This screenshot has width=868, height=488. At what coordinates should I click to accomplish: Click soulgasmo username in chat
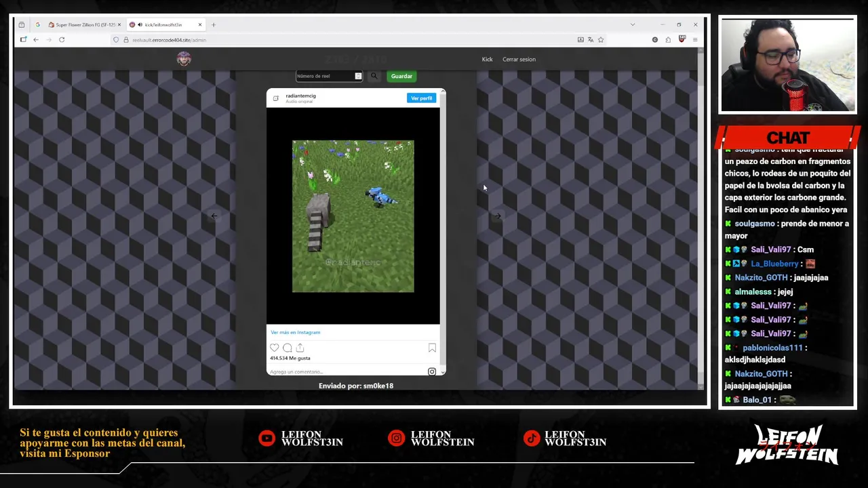click(x=754, y=224)
